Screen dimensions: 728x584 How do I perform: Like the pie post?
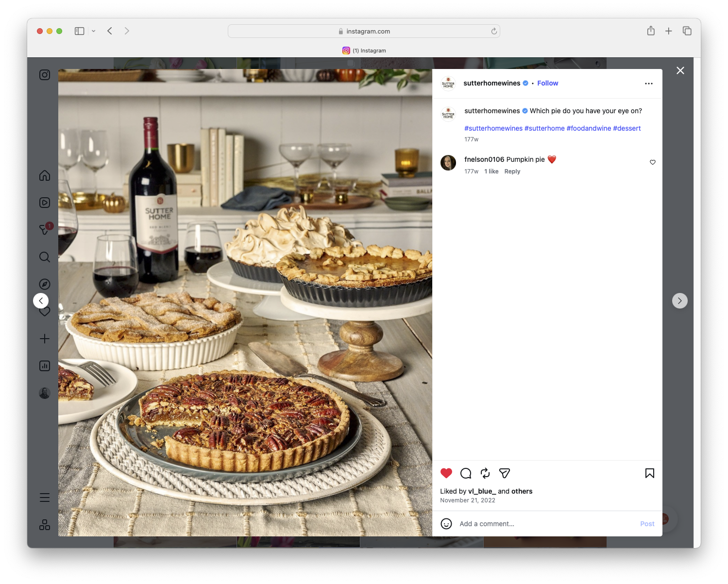(446, 473)
